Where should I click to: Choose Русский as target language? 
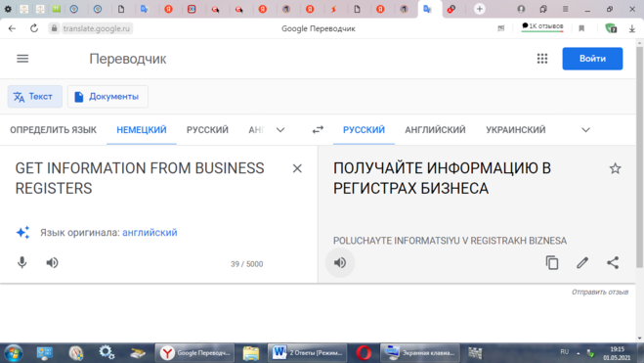[364, 130]
